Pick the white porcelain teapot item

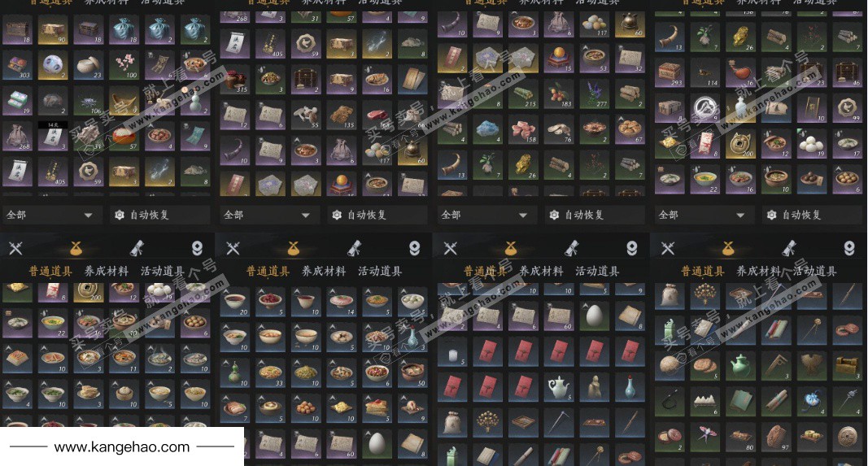(559, 387)
